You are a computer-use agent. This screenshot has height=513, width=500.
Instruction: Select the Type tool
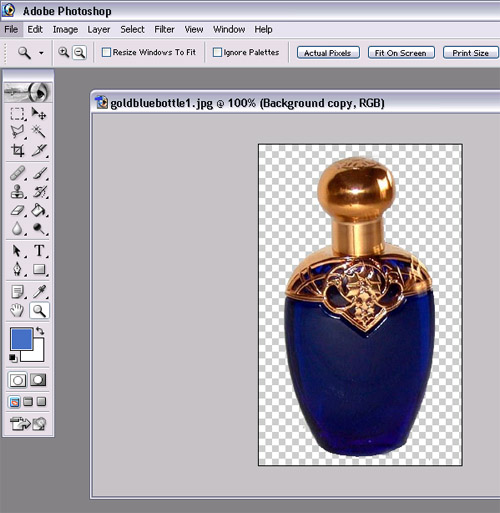[39, 251]
